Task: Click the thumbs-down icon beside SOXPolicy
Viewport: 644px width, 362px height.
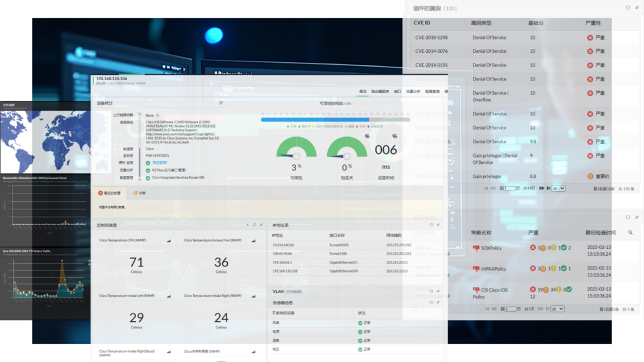Action: 476,248
